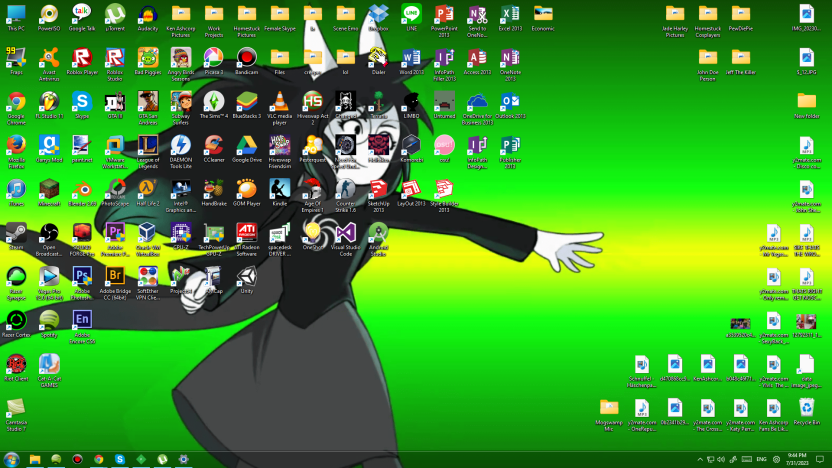
Task: Open File Explorer from the taskbar
Action: [x=35, y=459]
